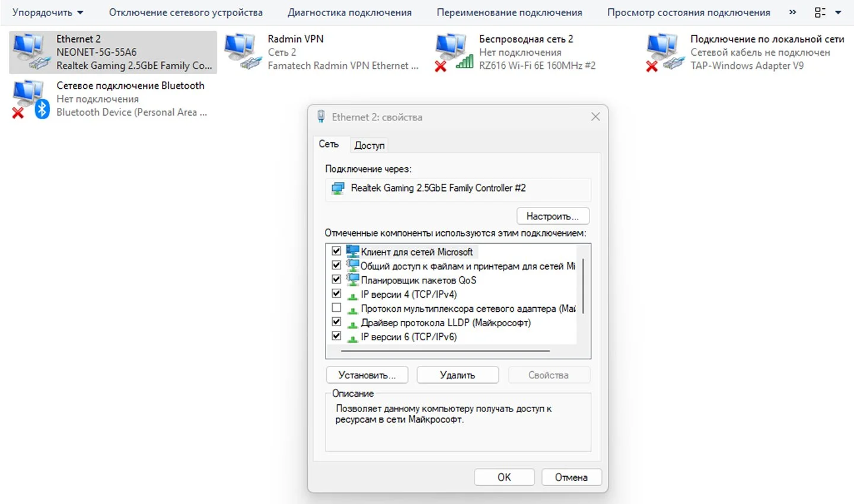Open the Упорядочить dropdown menu
Viewport: 854px width, 504px height.
point(48,12)
